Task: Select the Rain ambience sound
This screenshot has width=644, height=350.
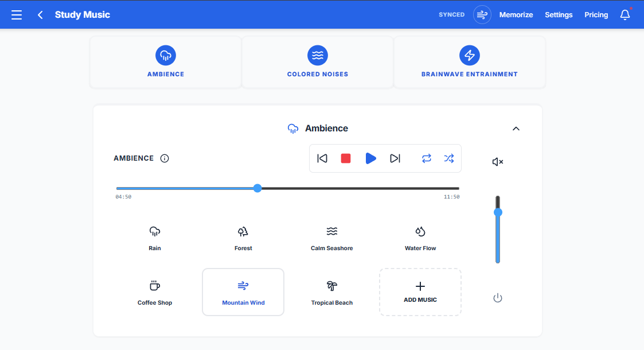Action: [155, 236]
